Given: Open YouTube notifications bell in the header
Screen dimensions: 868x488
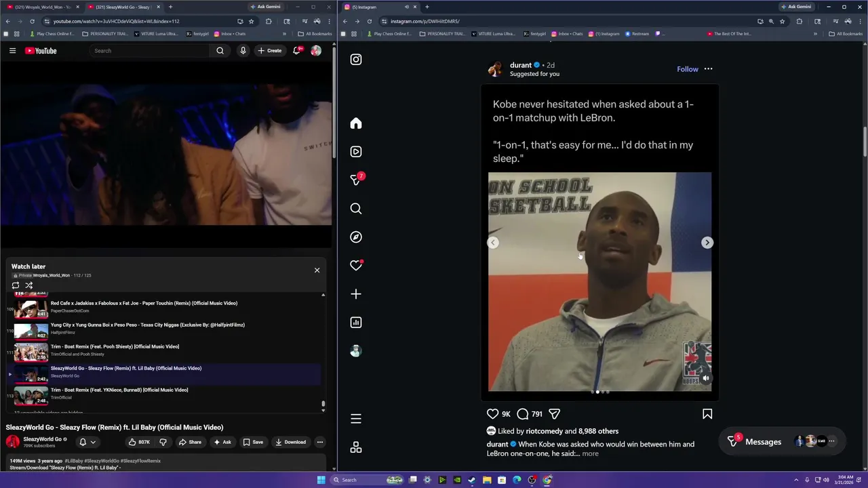Looking at the screenshot, I should coord(297,51).
